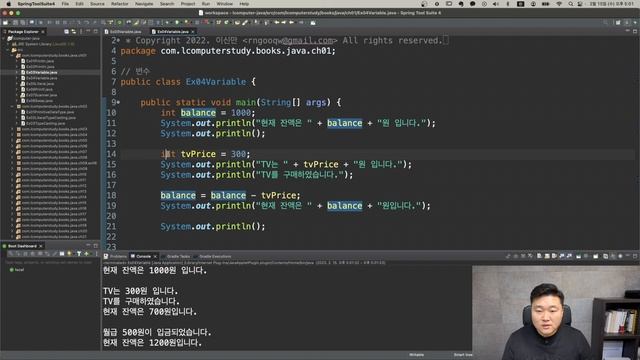Click the Boot Dashboard toolbar view menu dots
This screenshot has width=640, height=360.
click(x=96, y=254)
